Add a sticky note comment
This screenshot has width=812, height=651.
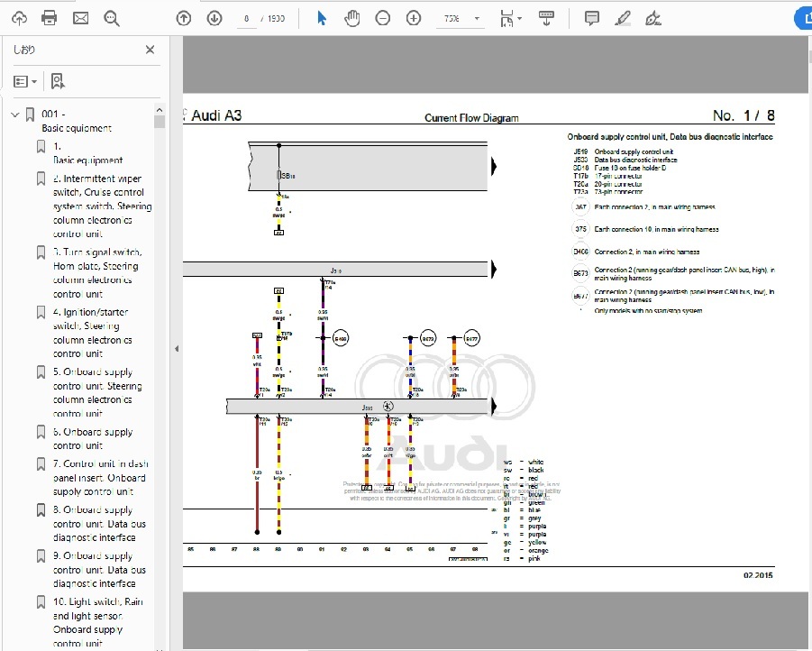(x=591, y=19)
